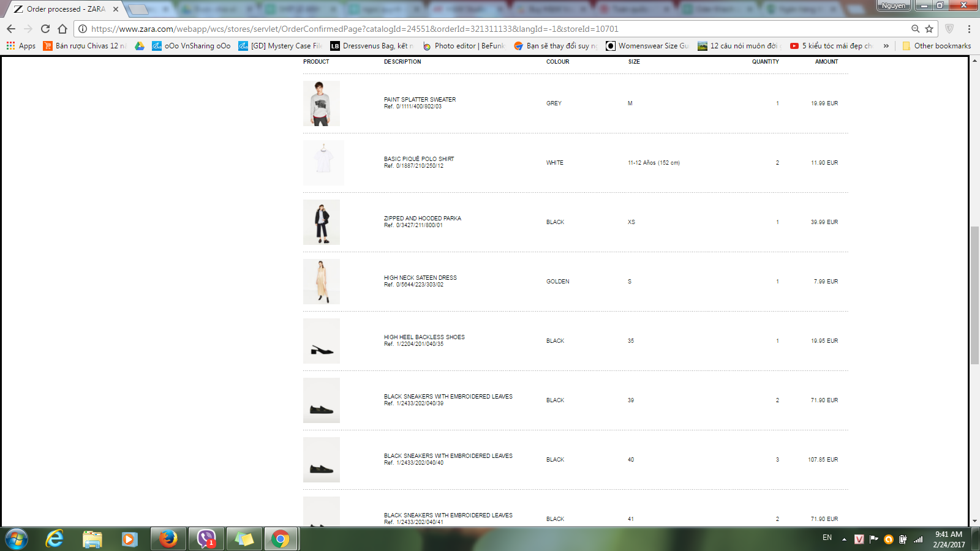This screenshot has height=551, width=980.
Task: Open Firefox from the taskbar
Action: click(168, 539)
